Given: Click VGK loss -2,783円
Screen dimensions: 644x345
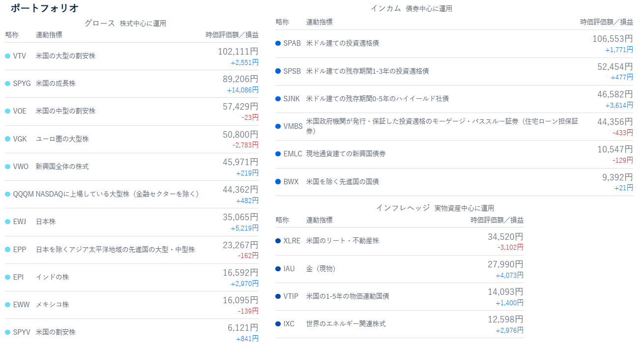Looking at the screenshot, I should (x=245, y=145).
